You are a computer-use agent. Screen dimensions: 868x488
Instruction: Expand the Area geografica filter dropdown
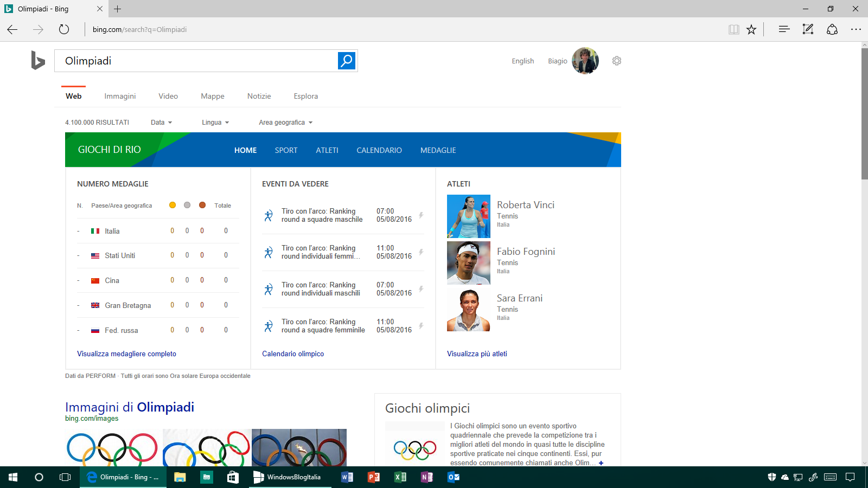[286, 123]
